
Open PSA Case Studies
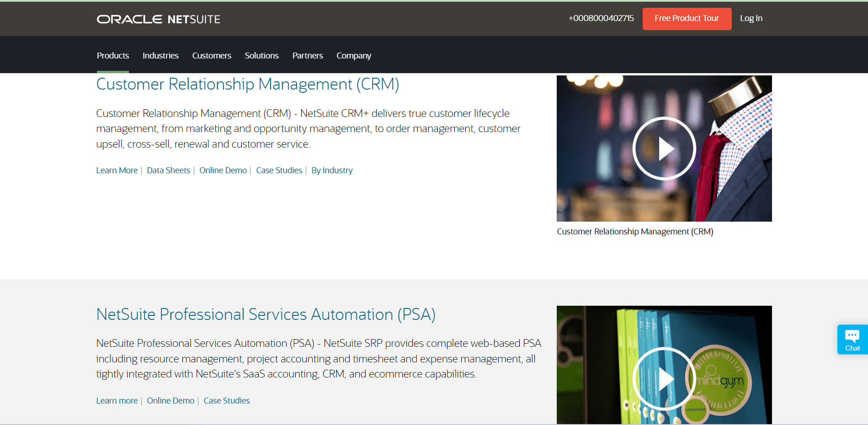(x=226, y=400)
